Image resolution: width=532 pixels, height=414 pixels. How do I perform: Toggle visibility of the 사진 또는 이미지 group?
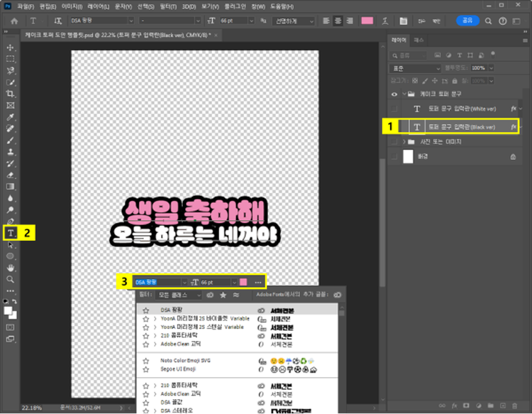(x=394, y=142)
